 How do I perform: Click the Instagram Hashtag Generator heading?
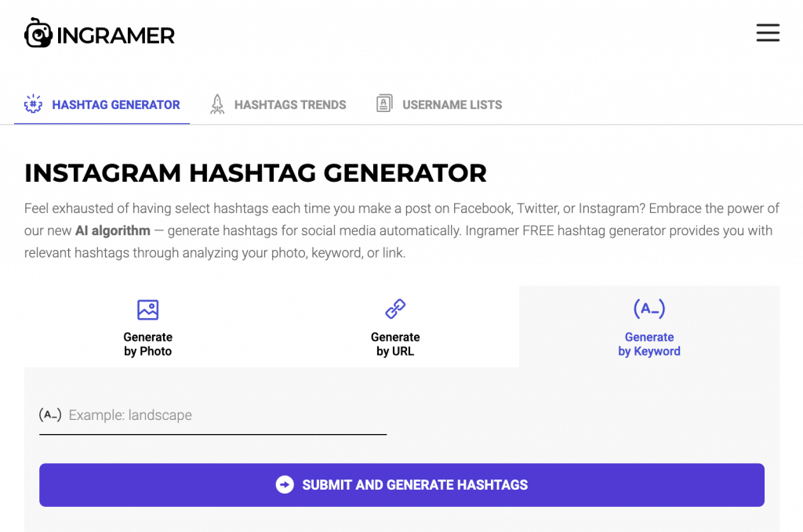coord(256,173)
